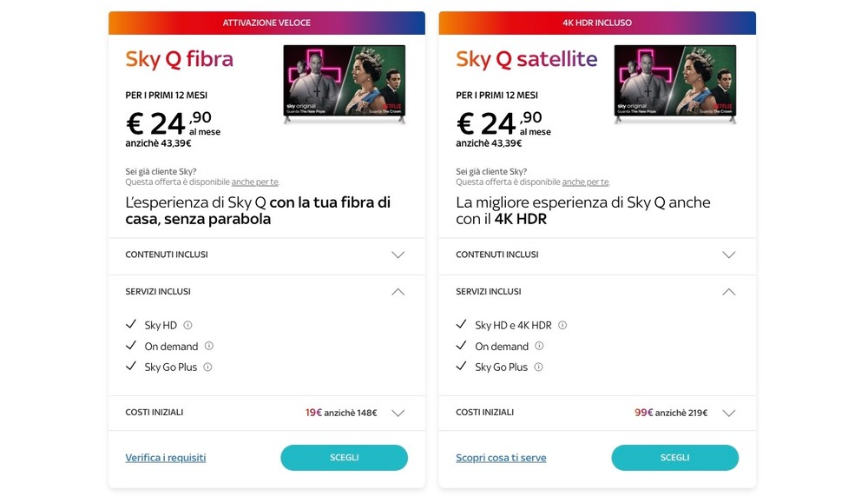The image size is (868, 503).
Task: Open info icon next to Sky HD
Action: 187,325
